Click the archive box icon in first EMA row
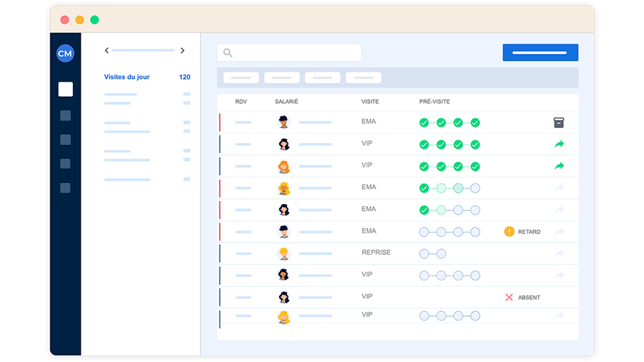 click(559, 122)
